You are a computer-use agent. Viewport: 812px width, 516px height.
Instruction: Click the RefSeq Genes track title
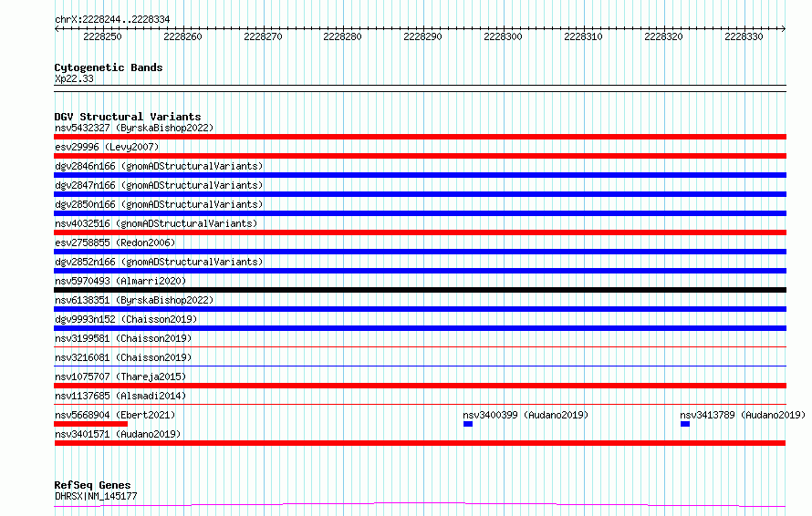click(x=92, y=486)
